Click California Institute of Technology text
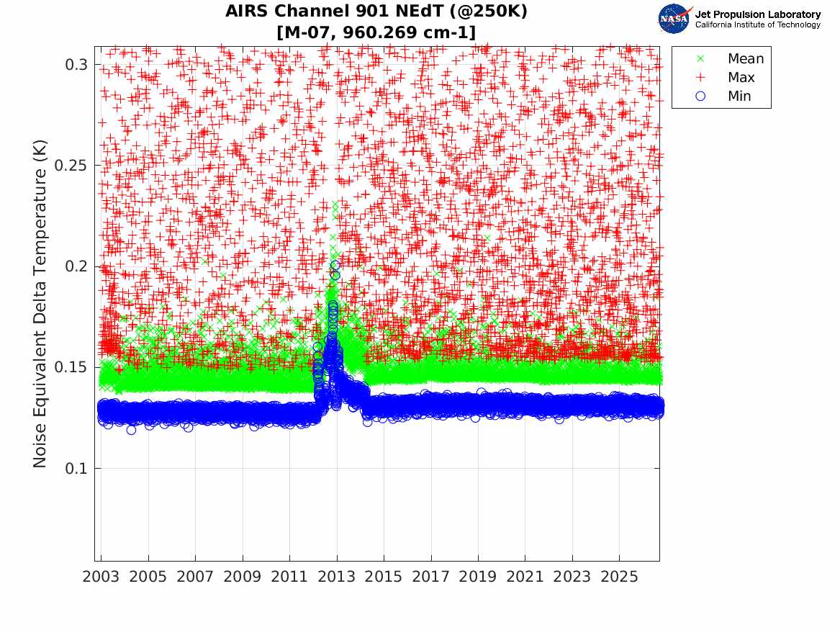Viewport: 840px width, 630px height. [757, 24]
